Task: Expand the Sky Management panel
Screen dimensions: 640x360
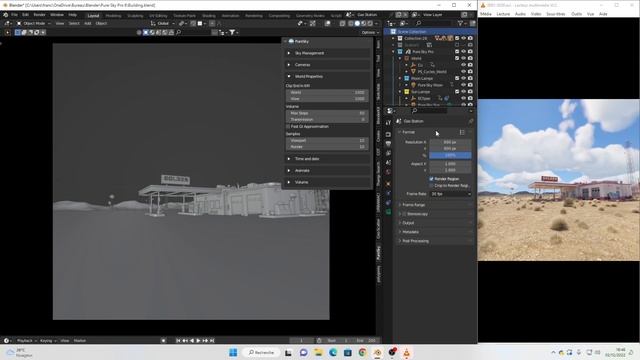Action: [x=328, y=53]
